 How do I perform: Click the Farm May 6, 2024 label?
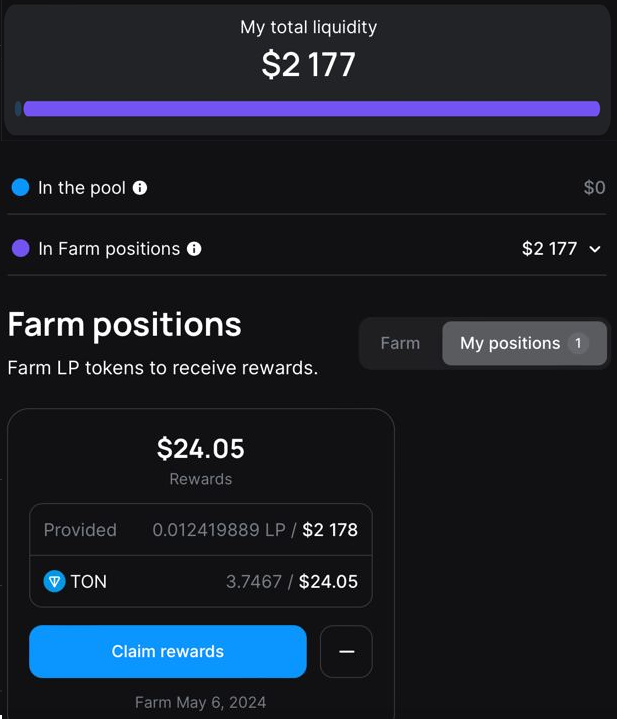[200, 702]
